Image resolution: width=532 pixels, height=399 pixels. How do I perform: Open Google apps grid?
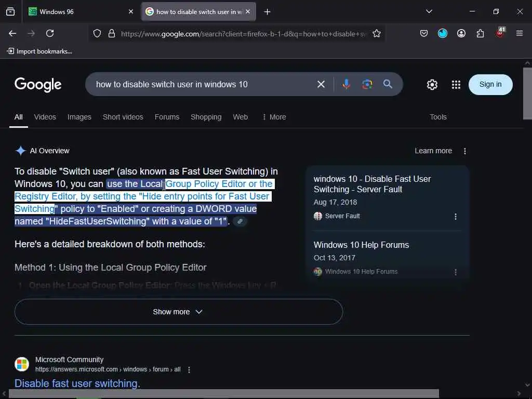click(456, 85)
